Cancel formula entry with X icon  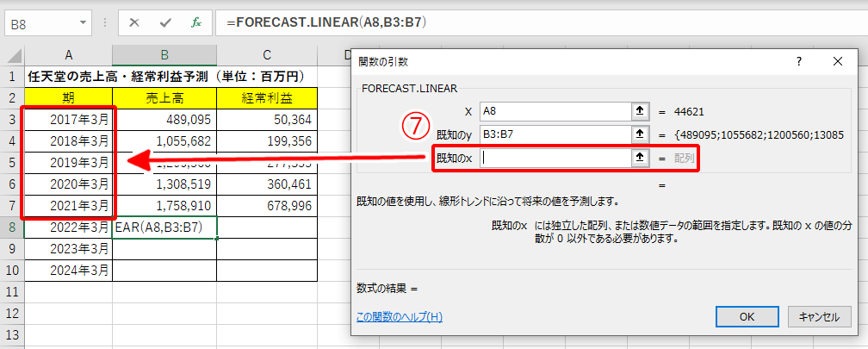pyautogui.click(x=134, y=23)
